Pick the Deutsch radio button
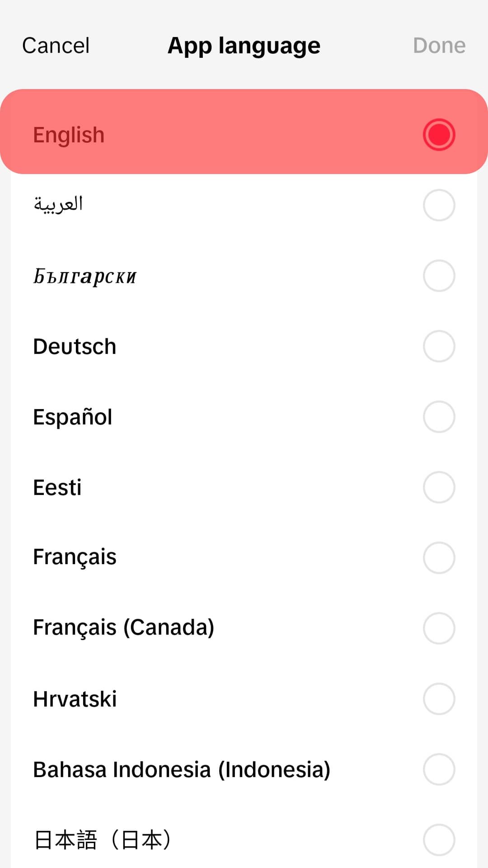The height and width of the screenshot is (868, 488). [439, 346]
